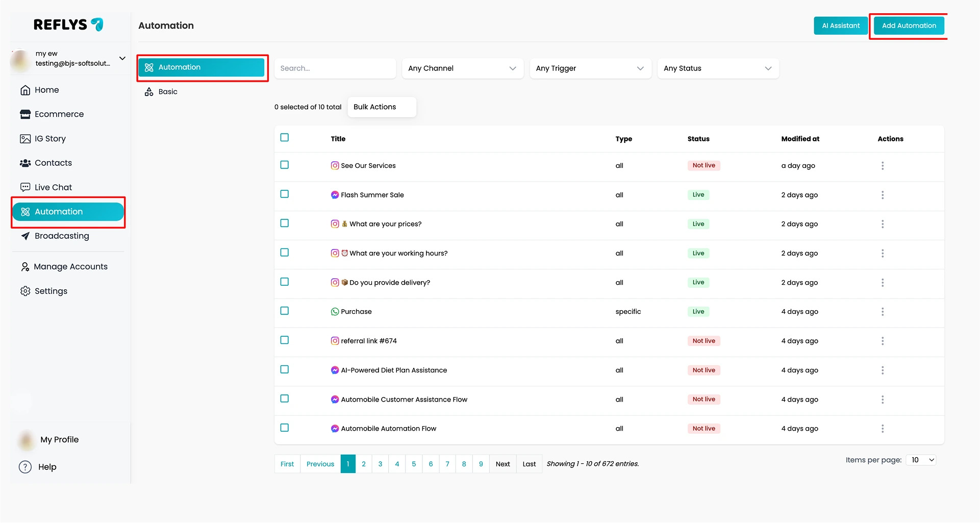The image size is (980, 523).
Task: Tick the checkbox for See Our Services
Action: pyautogui.click(x=285, y=165)
